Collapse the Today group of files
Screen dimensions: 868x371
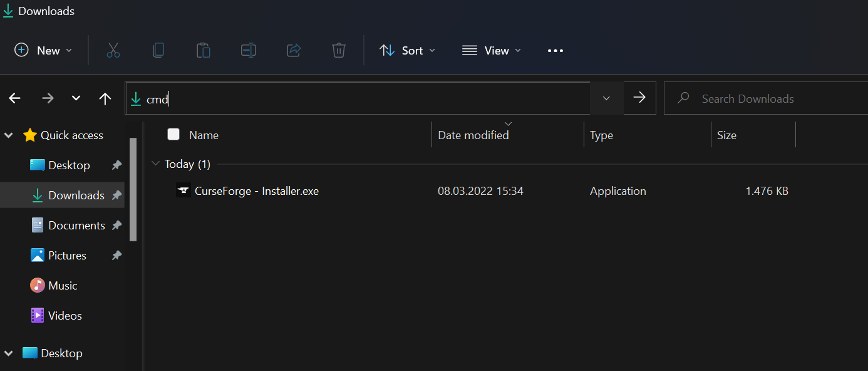tap(155, 164)
